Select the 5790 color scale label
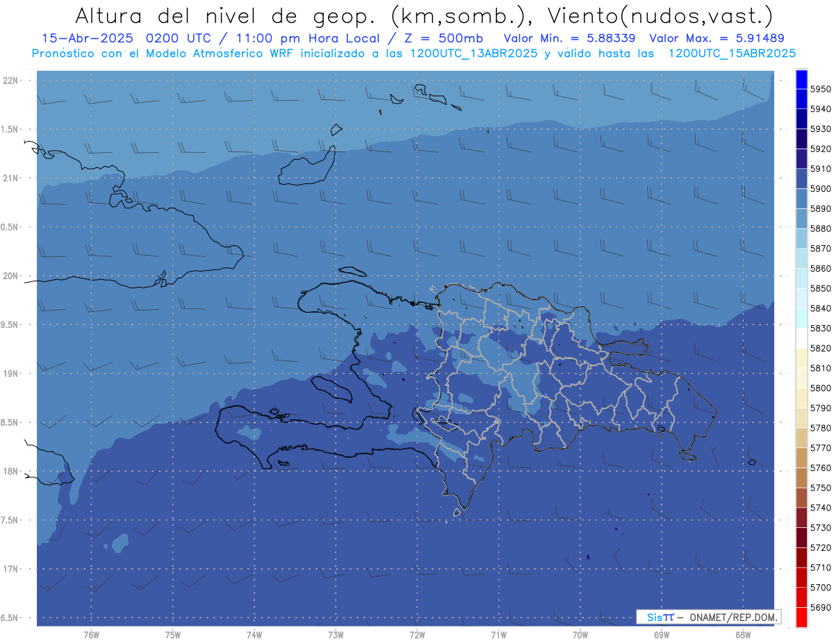This screenshot has width=834, height=644. tap(821, 408)
